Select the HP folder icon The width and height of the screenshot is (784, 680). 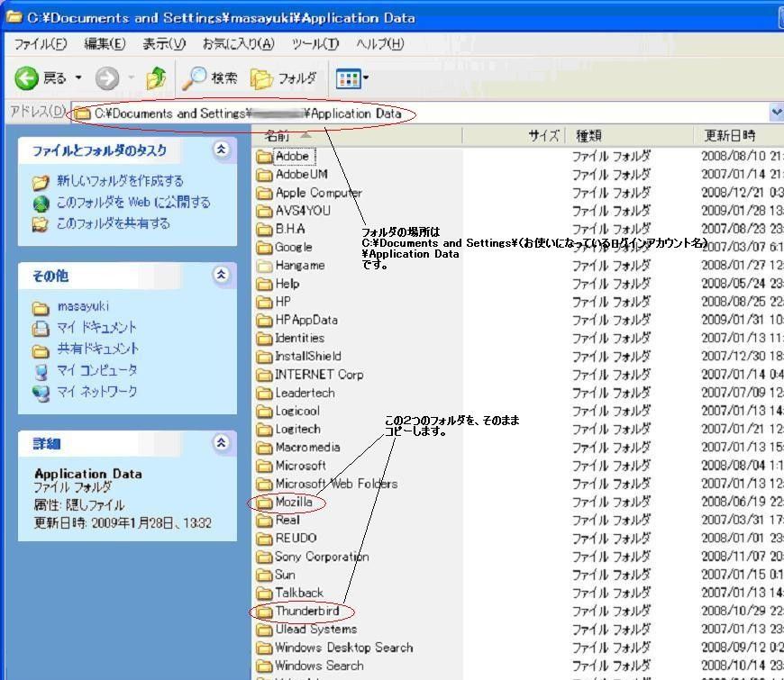(265, 303)
